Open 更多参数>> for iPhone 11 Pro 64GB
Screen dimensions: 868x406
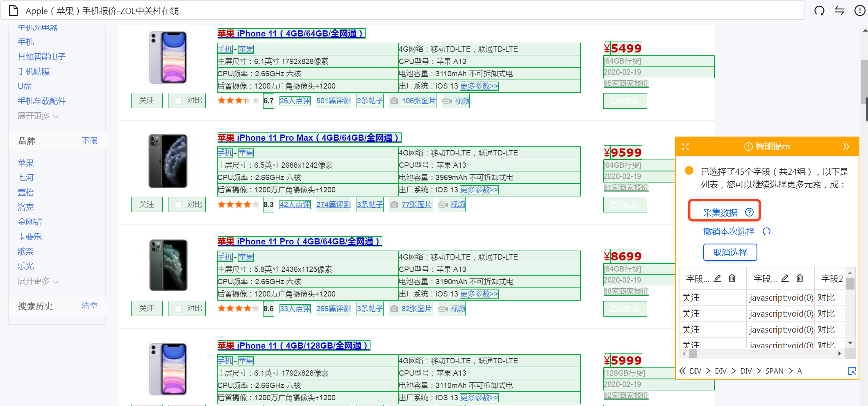tap(479, 294)
